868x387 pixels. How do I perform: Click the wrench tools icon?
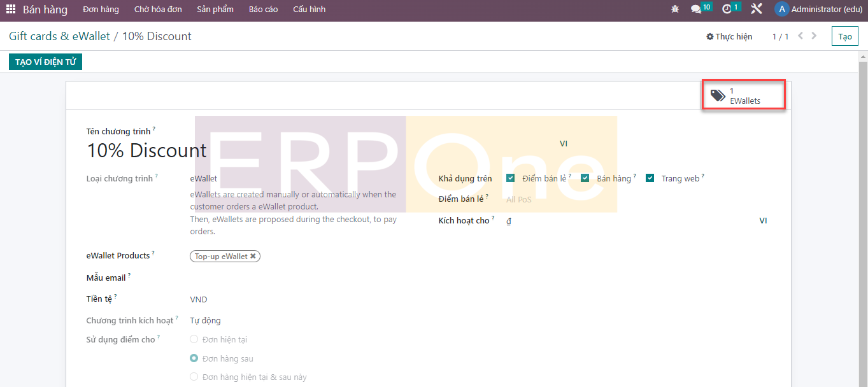[757, 10]
